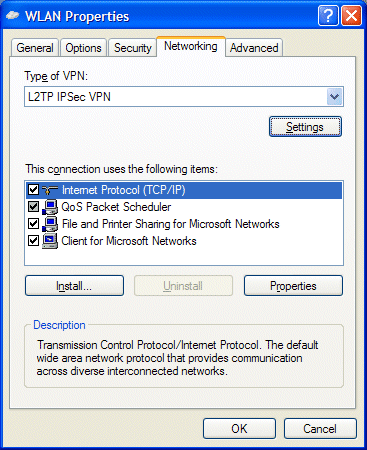The height and width of the screenshot is (450, 367).
Task: Select Client for Microsoft Networks list entry
Action: click(129, 241)
